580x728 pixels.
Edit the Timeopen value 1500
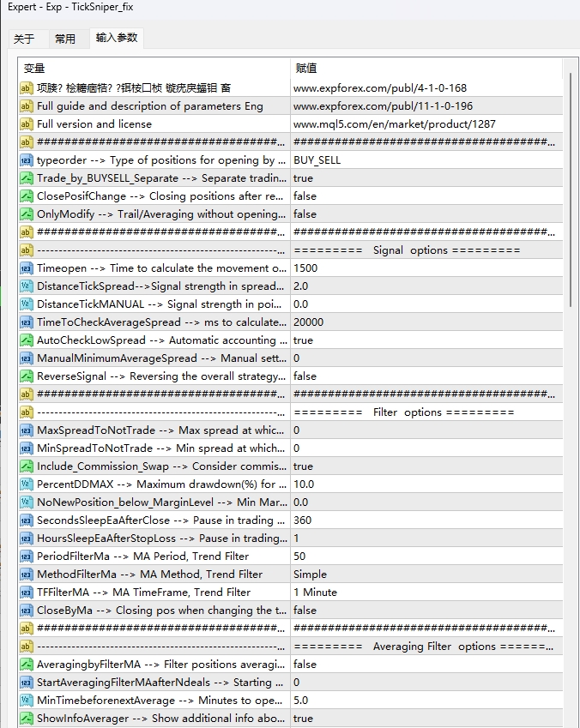pos(426,268)
